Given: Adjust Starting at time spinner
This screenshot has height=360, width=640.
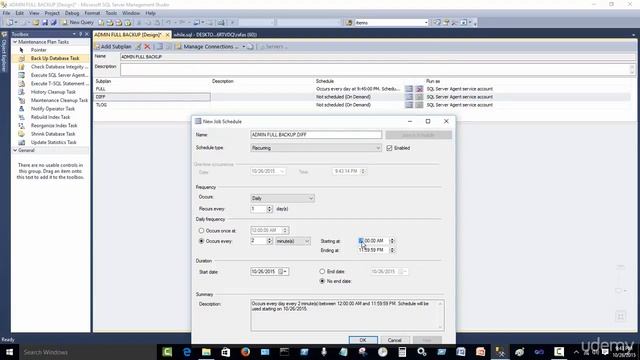Looking at the screenshot, I should (x=392, y=241).
